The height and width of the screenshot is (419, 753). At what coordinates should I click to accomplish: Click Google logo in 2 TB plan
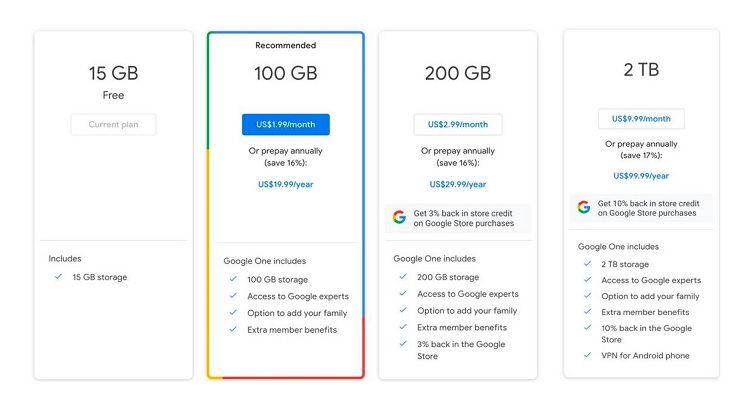click(584, 207)
